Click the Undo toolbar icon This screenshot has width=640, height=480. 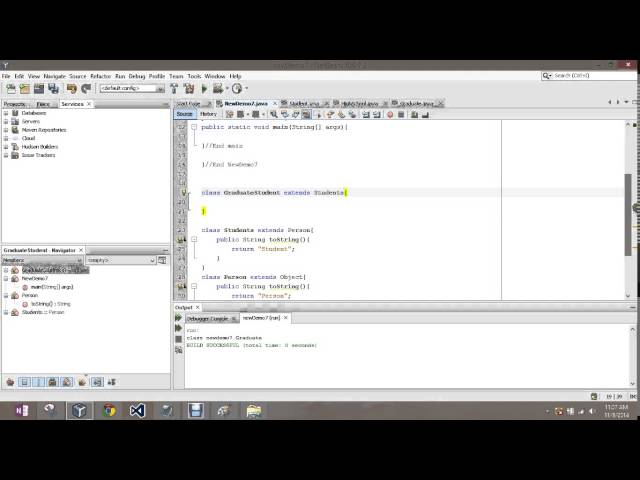(72, 89)
